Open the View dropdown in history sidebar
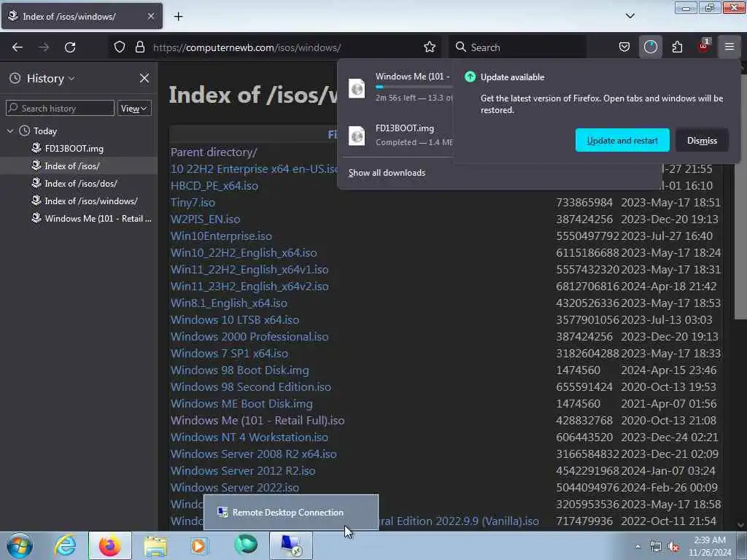 134,108
